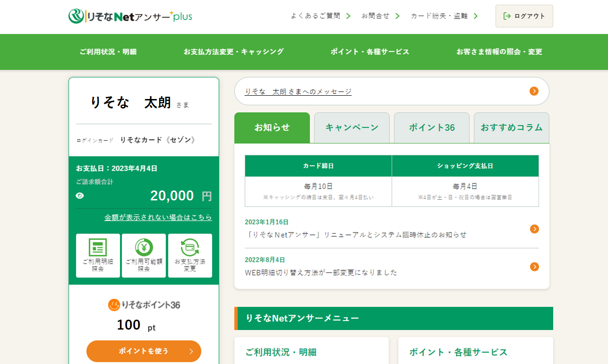Image resolution: width=608 pixels, height=364 pixels.
Task: Click chevron next to カード紛失・盗難
Action: [475, 16]
